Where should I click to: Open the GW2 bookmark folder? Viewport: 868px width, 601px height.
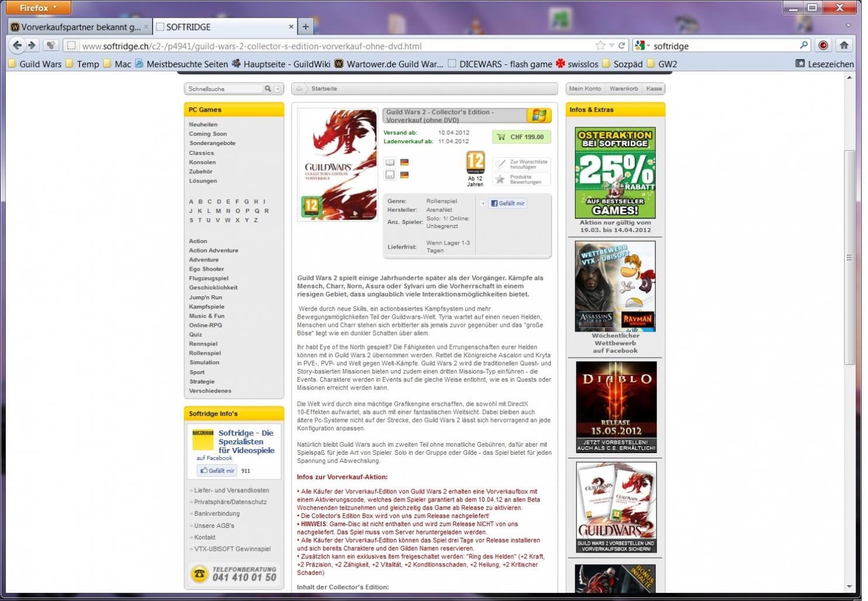pyautogui.click(x=662, y=64)
